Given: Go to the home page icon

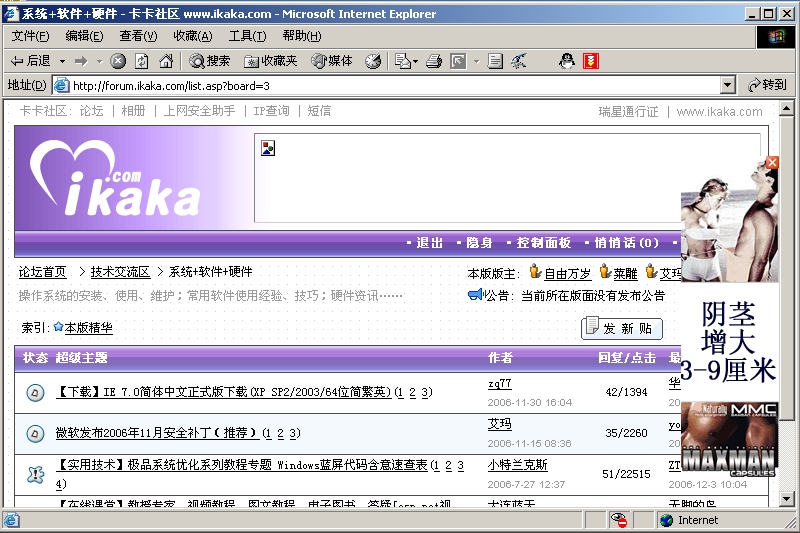Looking at the screenshot, I should 166,62.
